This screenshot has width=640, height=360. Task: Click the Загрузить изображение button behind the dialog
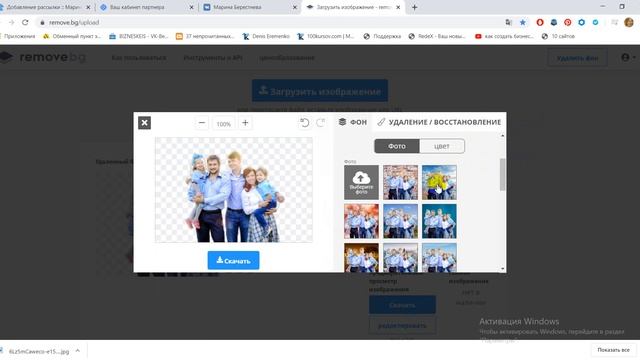tap(320, 91)
